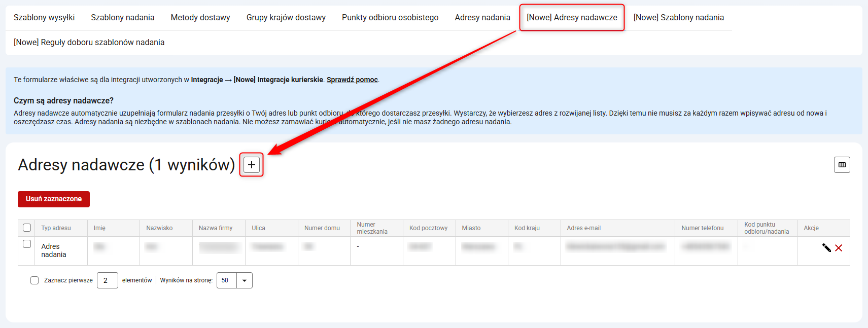Delete the address row with red X
The height and width of the screenshot is (328, 868).
coord(839,248)
